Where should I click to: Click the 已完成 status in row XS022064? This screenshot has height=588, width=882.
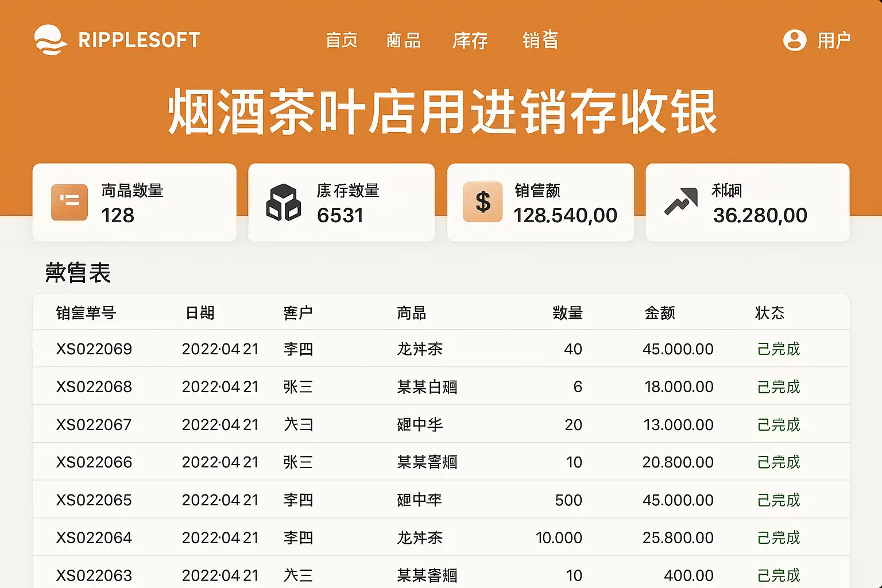click(x=779, y=538)
